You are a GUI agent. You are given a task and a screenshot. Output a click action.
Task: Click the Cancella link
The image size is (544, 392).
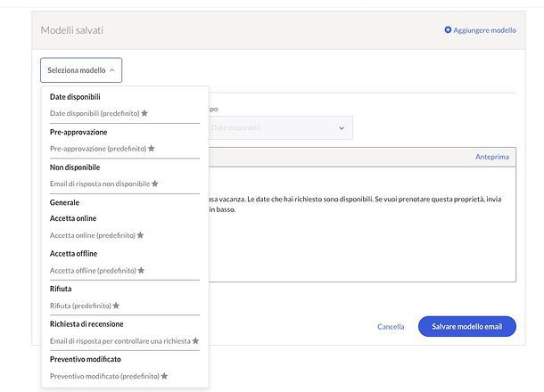click(391, 326)
